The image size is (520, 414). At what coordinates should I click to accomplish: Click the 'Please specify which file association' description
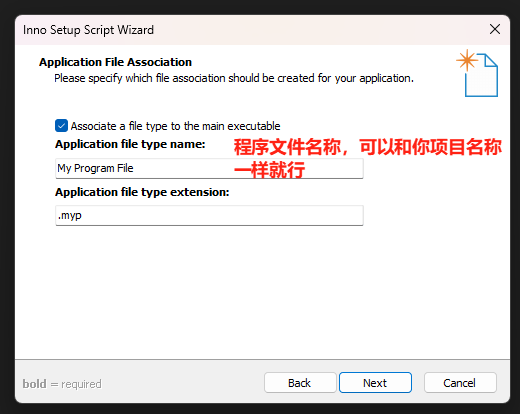point(234,78)
